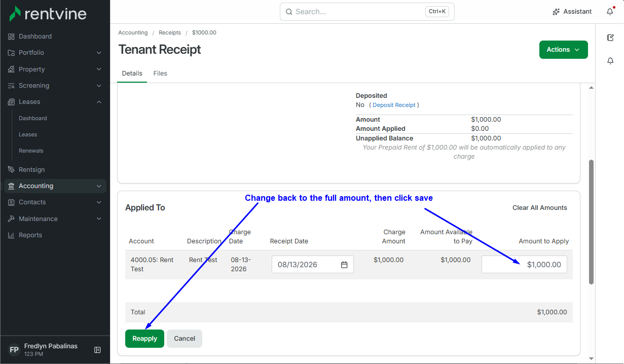Click the Screening sidebar icon
The height and width of the screenshot is (364, 624).
[11, 86]
